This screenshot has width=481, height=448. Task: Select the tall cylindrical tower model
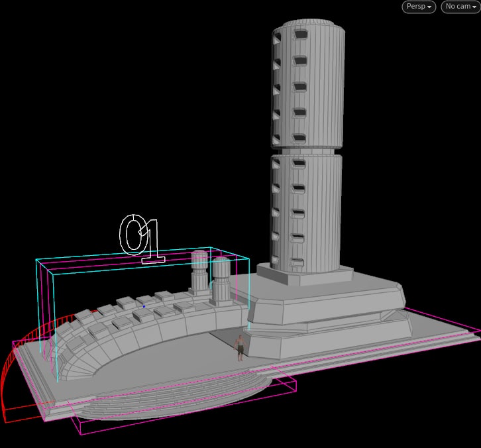click(307, 146)
